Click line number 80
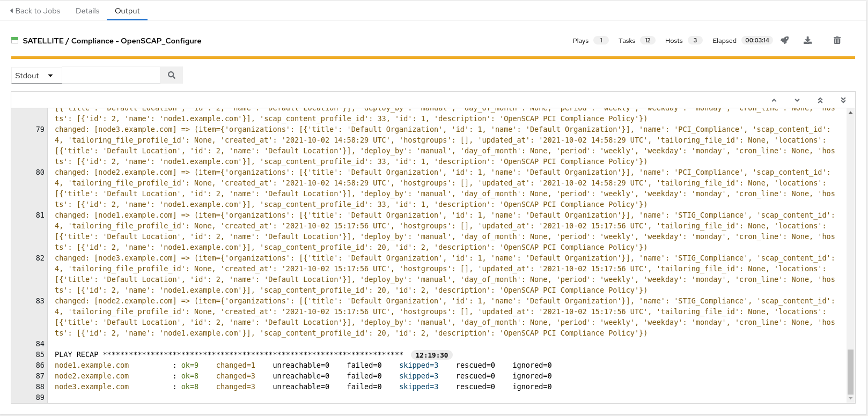The image size is (868, 416). [x=40, y=172]
